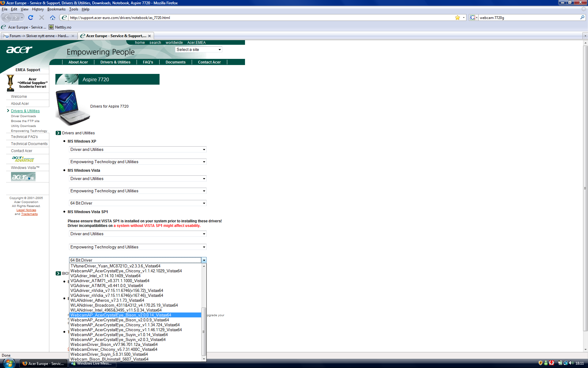This screenshot has height=368, width=588.
Task: Bookmark this page with the star icon
Action: pyautogui.click(x=458, y=17)
